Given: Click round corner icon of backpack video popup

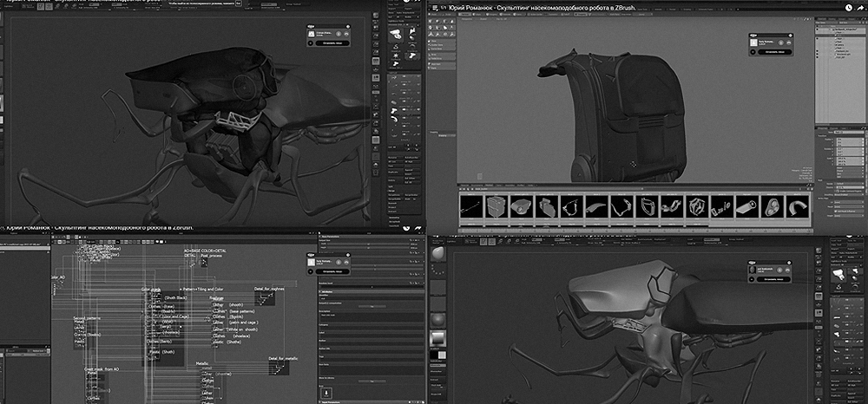Looking at the screenshot, I should [x=791, y=35].
